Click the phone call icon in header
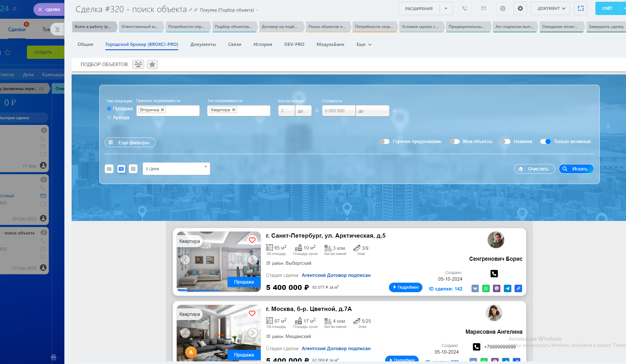The height and width of the screenshot is (364, 626). click(x=465, y=8)
